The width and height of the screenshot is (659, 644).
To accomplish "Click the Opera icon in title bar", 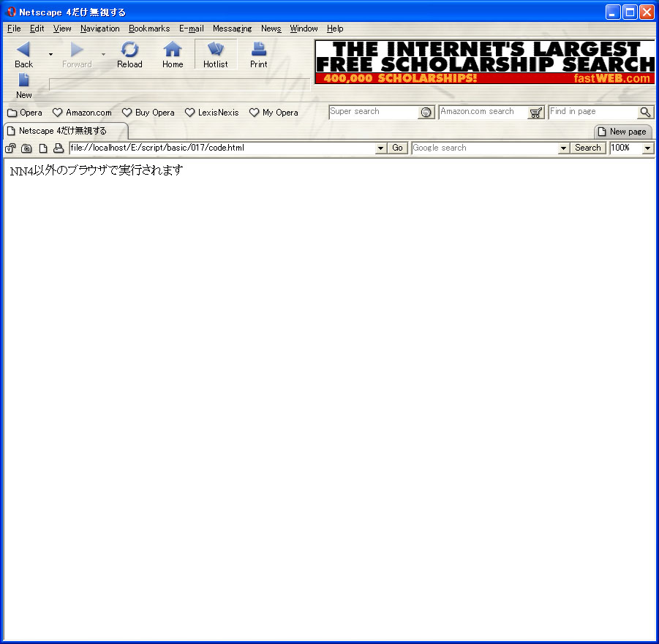I will [x=12, y=12].
